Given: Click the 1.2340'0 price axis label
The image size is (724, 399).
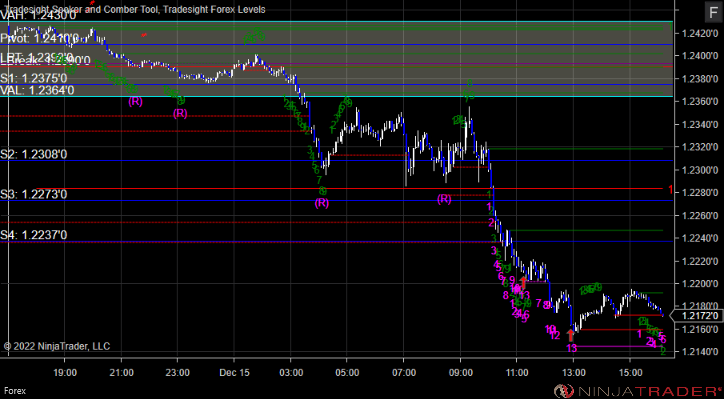Looking at the screenshot, I should click(700, 124).
